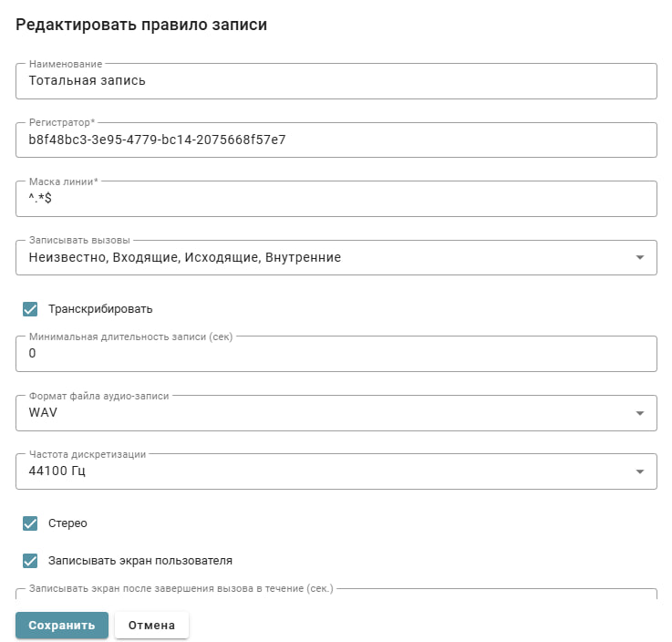This screenshot has width=672, height=642.
Task: Expand the WAV audio format selector
Action: click(319, 413)
